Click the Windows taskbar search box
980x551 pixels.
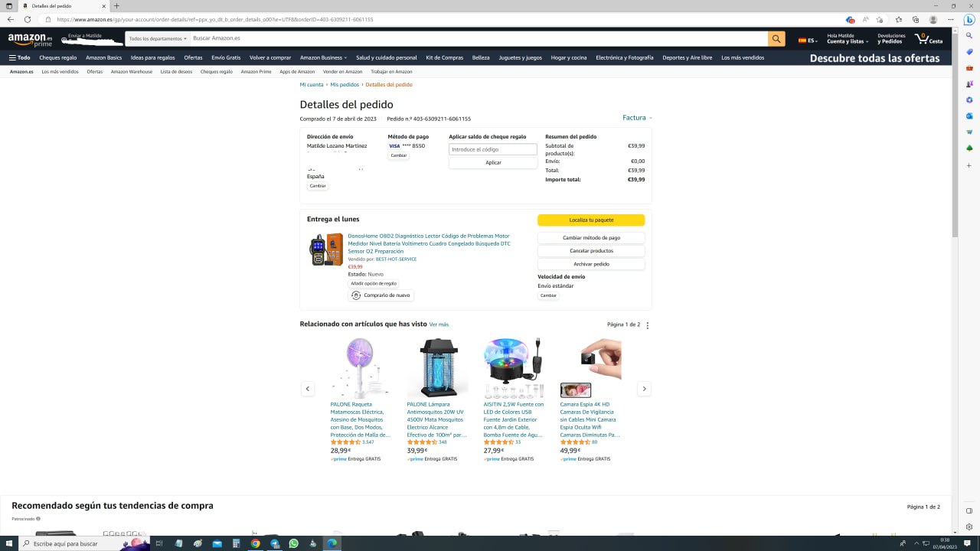pyautogui.click(x=84, y=543)
